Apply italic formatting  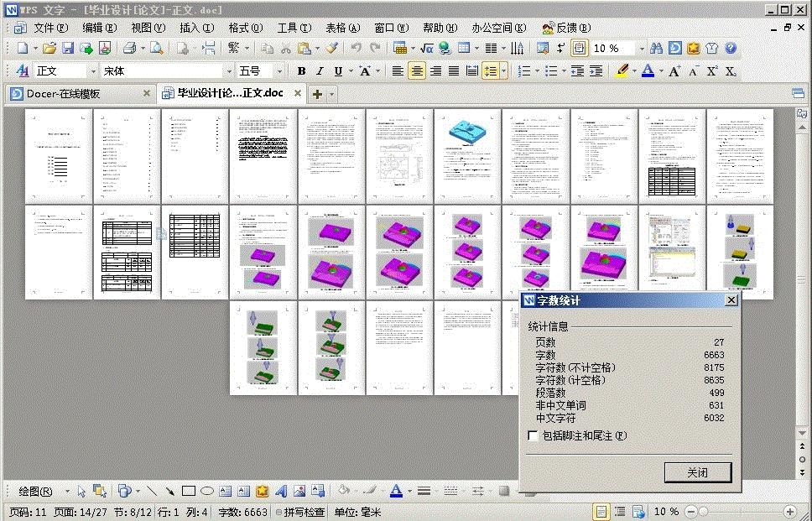[320, 71]
